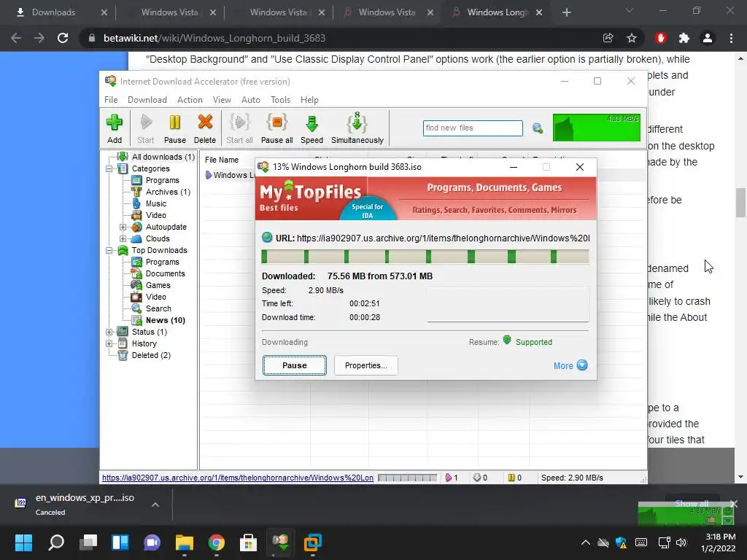
Task: Click the archive.org URL in status bar
Action: coord(238,478)
